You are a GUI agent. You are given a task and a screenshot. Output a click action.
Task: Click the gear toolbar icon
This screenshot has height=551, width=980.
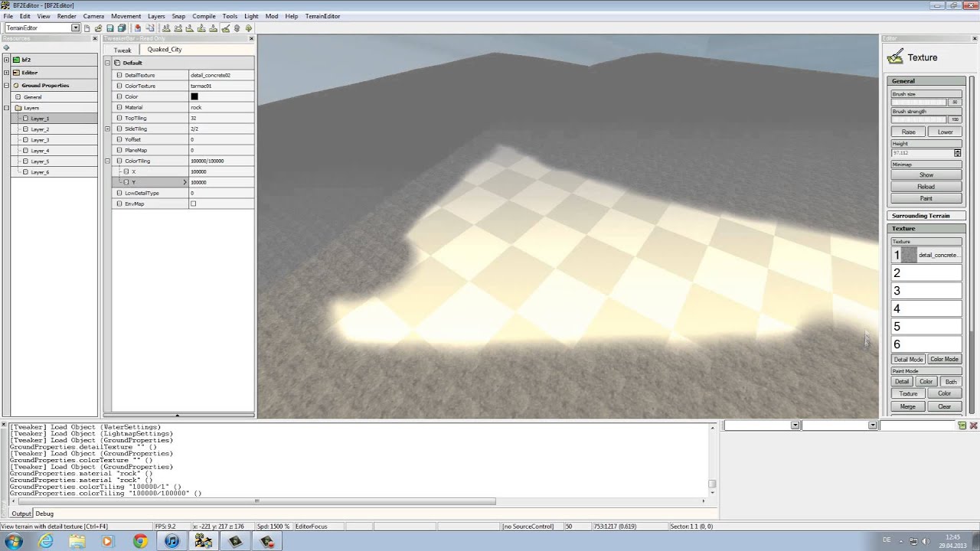click(237, 28)
